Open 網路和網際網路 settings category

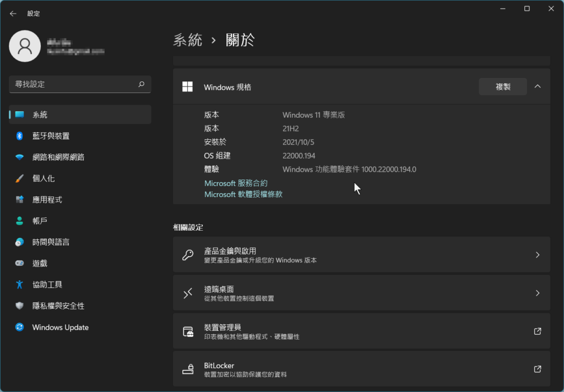tap(80, 157)
